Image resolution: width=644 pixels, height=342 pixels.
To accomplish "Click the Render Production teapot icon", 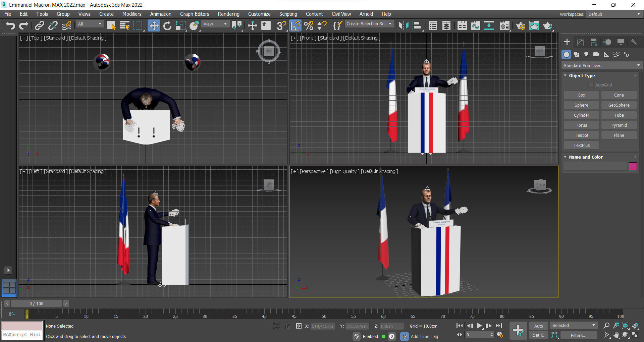I will tap(547, 25).
